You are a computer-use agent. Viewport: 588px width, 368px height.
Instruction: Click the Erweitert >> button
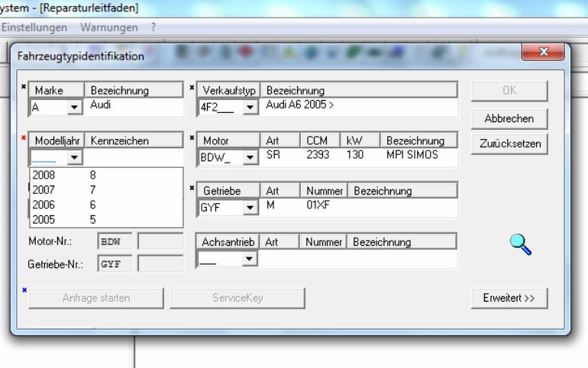[x=509, y=298]
